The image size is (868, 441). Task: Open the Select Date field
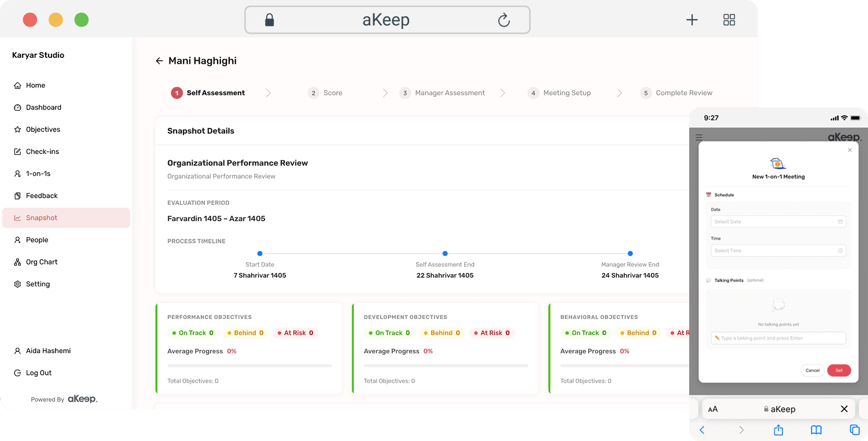(778, 222)
